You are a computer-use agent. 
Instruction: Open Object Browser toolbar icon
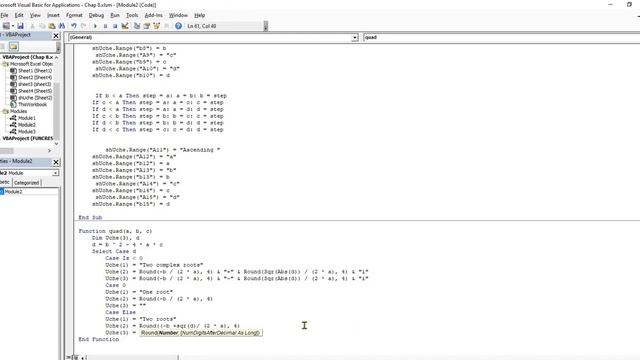[x=156, y=26]
